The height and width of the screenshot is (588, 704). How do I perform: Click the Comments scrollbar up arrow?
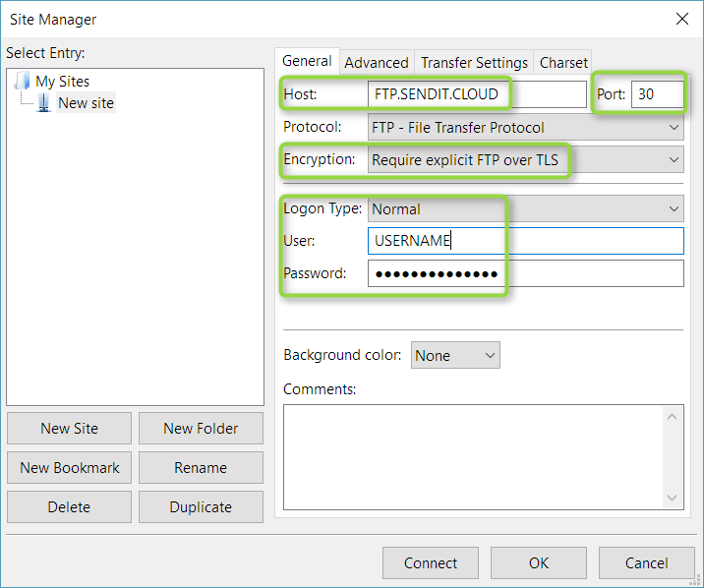pos(673,417)
